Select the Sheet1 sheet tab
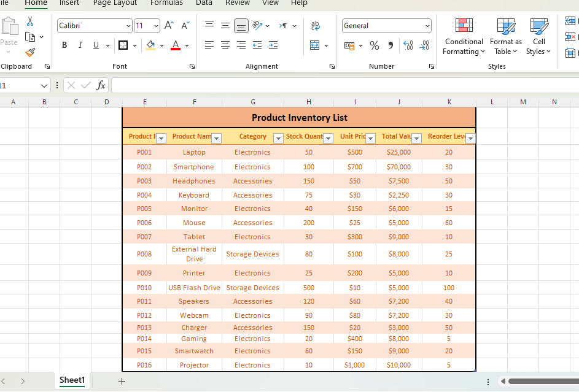This screenshot has width=579, height=392. click(72, 380)
